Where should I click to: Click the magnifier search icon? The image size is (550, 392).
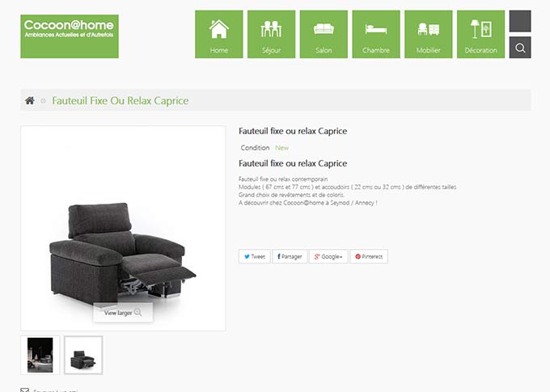pos(520,48)
